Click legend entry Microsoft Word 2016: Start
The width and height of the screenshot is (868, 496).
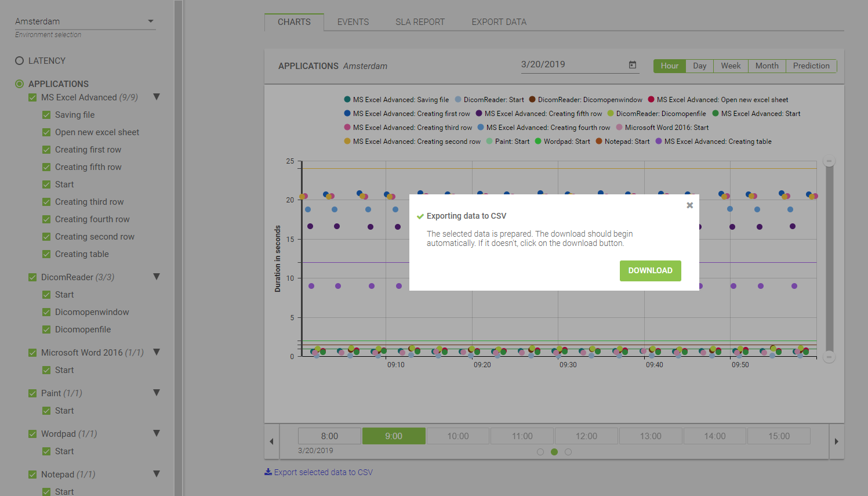pyautogui.click(x=662, y=128)
